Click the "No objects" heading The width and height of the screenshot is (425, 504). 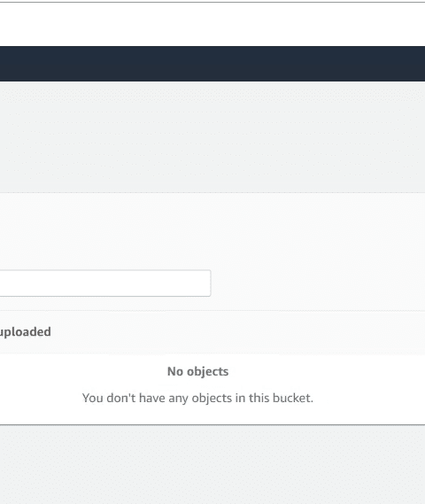pos(197,371)
